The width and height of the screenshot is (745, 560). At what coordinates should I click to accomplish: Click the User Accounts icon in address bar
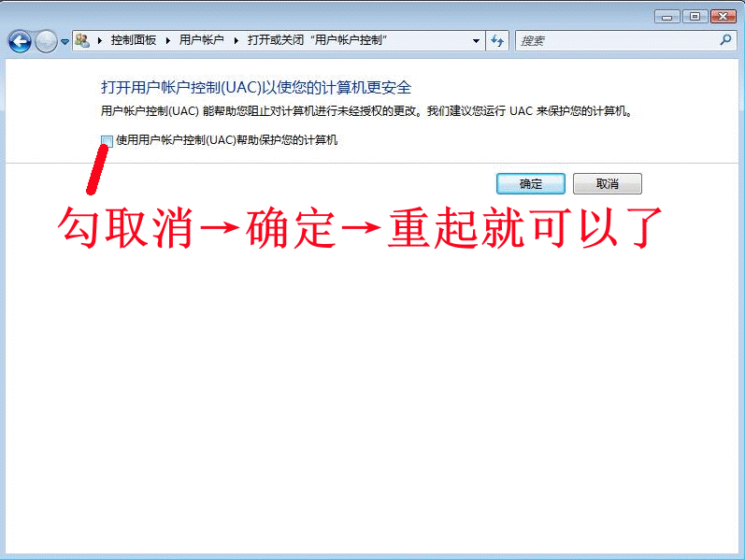(x=82, y=40)
